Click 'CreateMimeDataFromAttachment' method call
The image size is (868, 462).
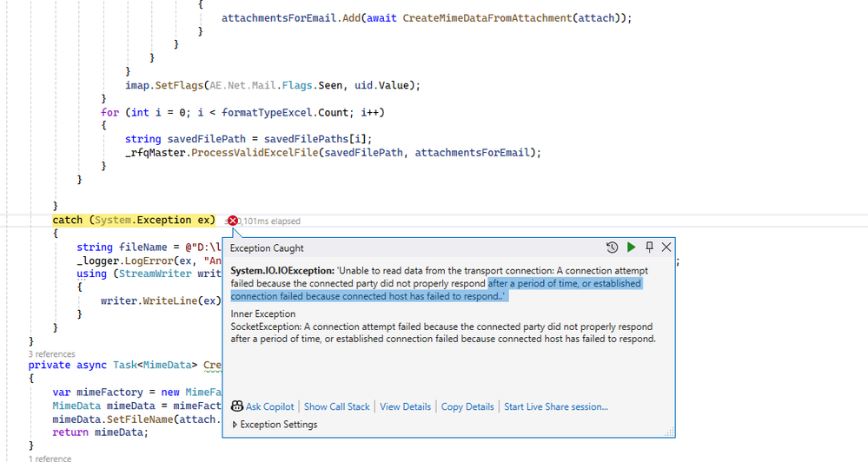pos(487,17)
